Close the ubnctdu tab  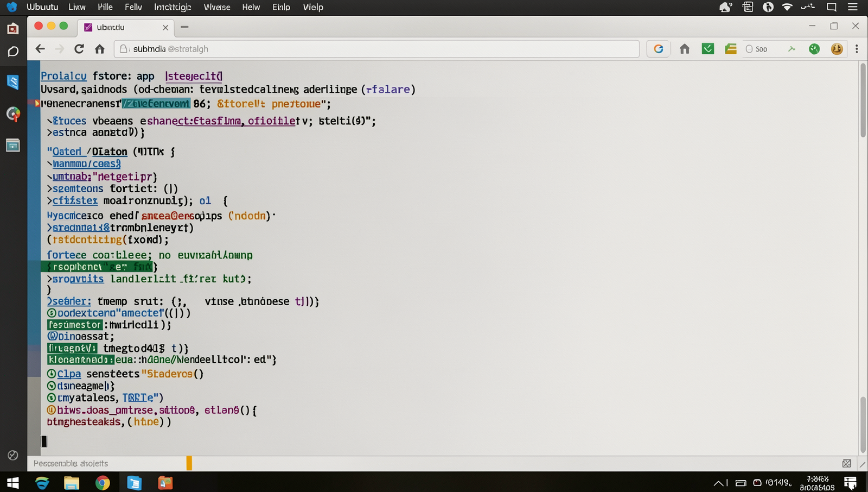point(165,27)
